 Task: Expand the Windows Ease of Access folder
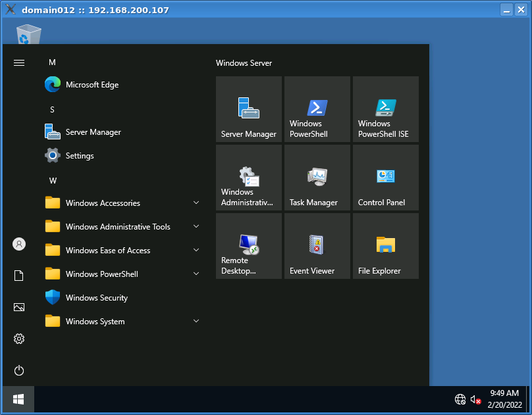[x=109, y=251]
